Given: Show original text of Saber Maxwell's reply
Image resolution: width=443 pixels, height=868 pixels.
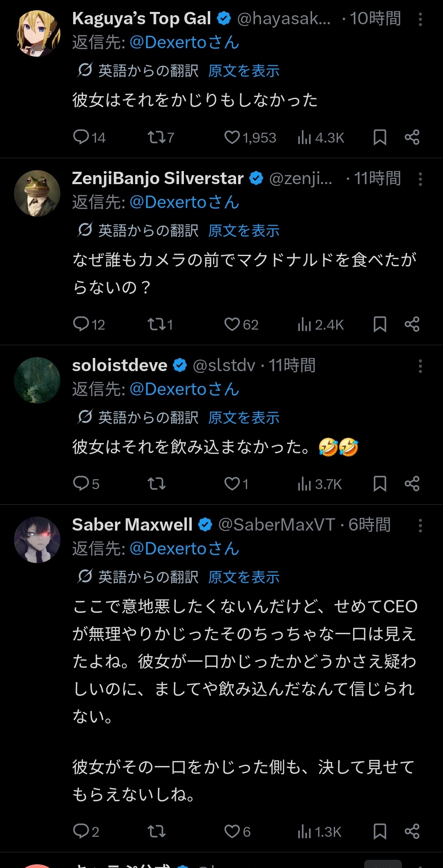Looking at the screenshot, I should [x=244, y=577].
